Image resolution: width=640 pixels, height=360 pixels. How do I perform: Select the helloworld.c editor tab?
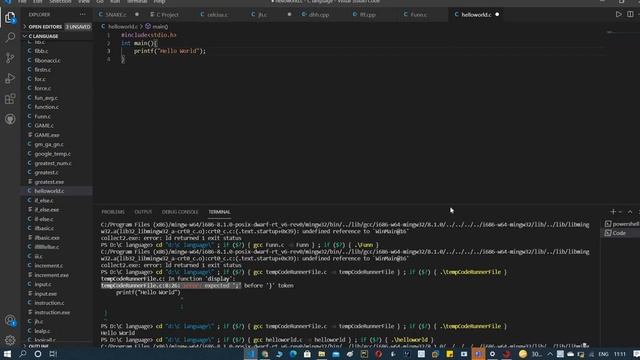(x=476, y=14)
